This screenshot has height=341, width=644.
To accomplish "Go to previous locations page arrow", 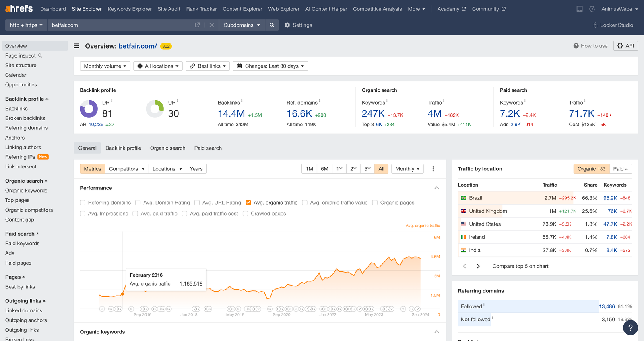I will point(464,266).
